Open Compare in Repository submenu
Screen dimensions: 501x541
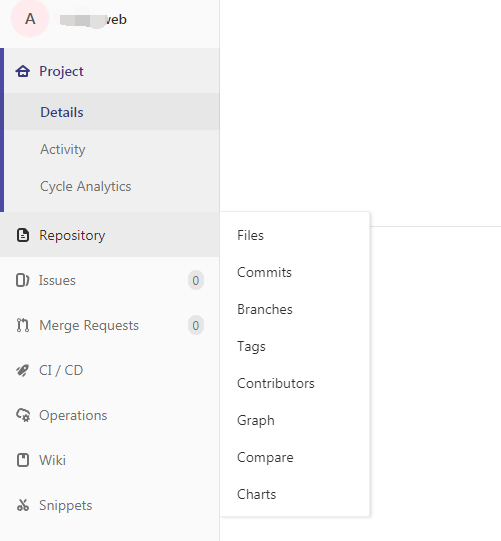coord(265,458)
